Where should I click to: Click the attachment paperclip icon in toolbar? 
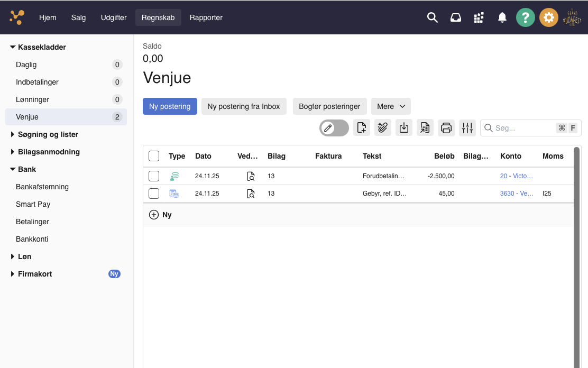[x=382, y=127]
